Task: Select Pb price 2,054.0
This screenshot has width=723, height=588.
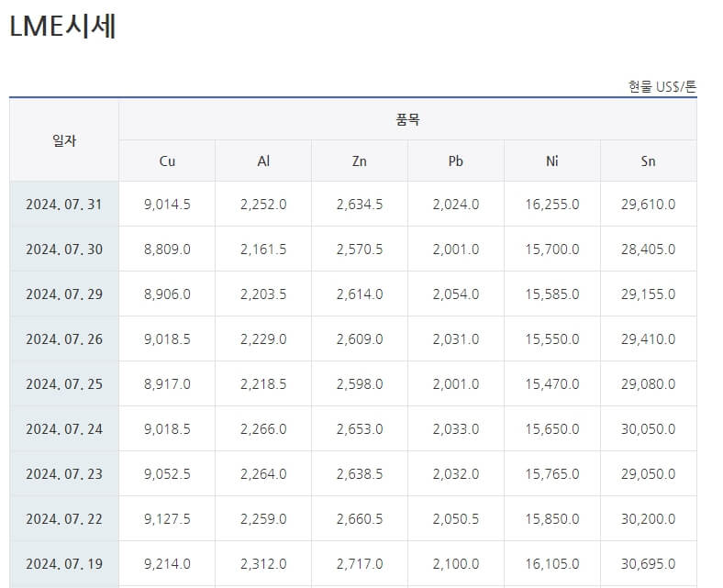Action: tap(456, 294)
